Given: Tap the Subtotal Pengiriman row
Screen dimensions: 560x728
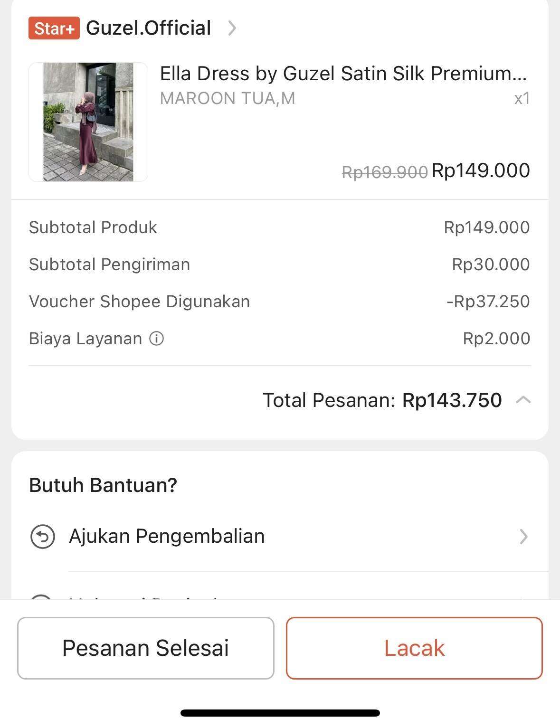Looking at the screenshot, I should pyautogui.click(x=280, y=265).
